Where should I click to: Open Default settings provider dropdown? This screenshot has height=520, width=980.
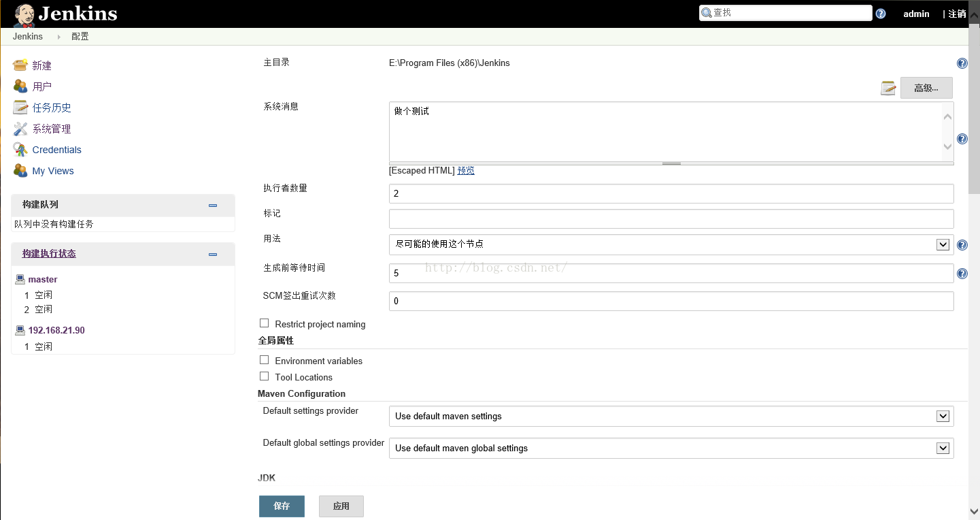coord(671,416)
